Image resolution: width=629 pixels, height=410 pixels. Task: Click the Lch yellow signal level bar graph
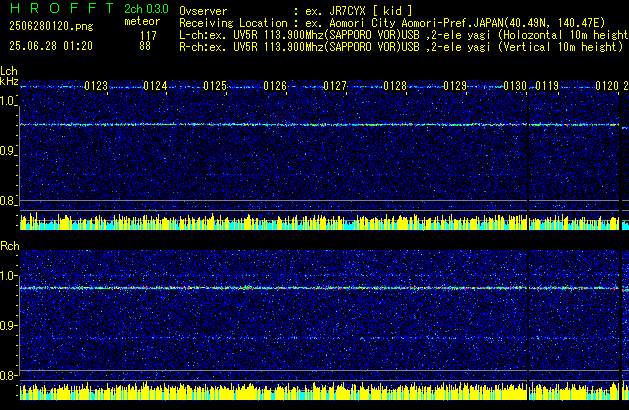[x=319, y=222]
